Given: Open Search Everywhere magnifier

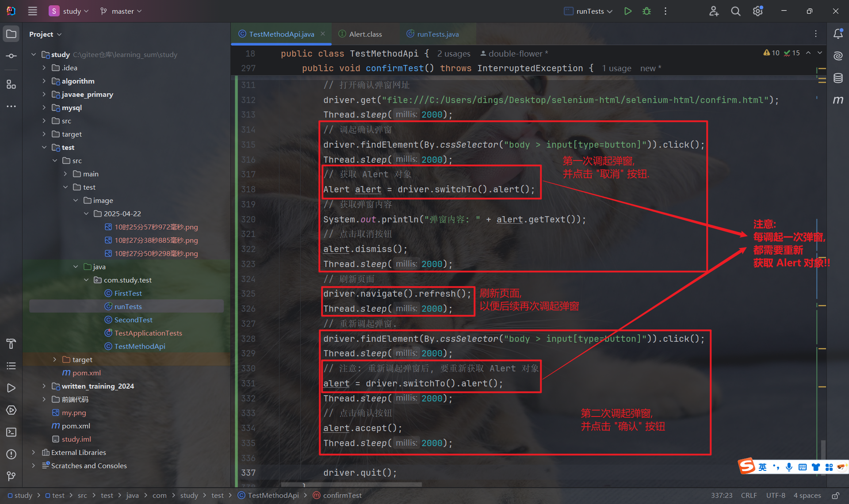Looking at the screenshot, I should 735,11.
